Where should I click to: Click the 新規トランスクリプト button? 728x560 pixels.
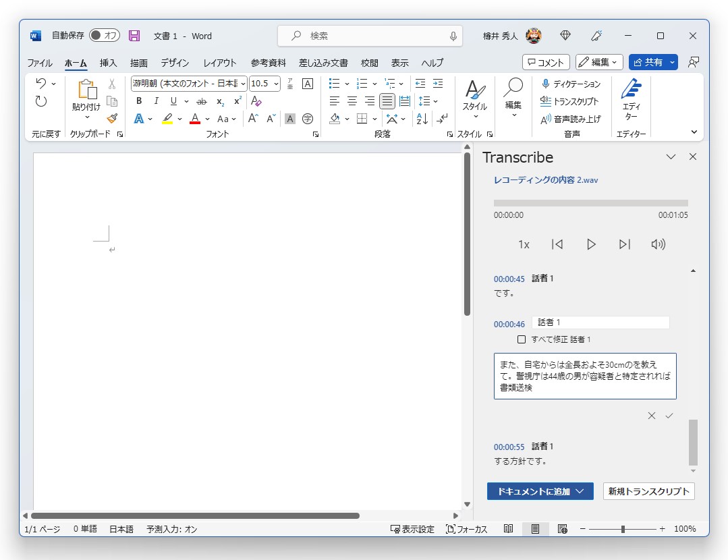coord(648,491)
